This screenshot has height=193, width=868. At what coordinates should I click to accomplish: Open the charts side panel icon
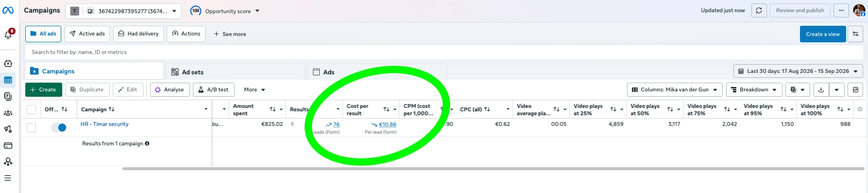pyautogui.click(x=855, y=89)
